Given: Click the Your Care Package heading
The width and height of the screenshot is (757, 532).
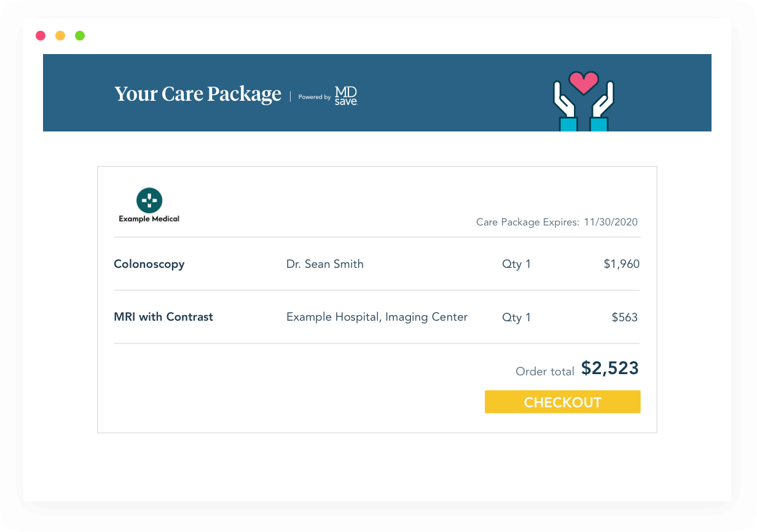Looking at the screenshot, I should click(198, 93).
